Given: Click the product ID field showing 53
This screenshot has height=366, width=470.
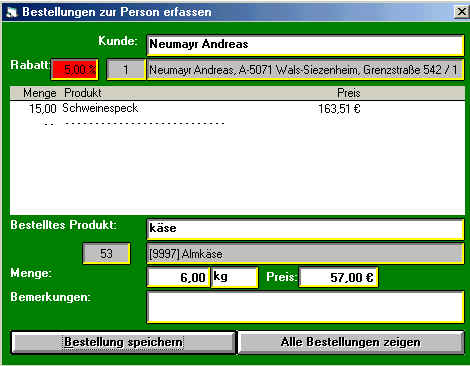Looking at the screenshot, I should coord(106,254).
